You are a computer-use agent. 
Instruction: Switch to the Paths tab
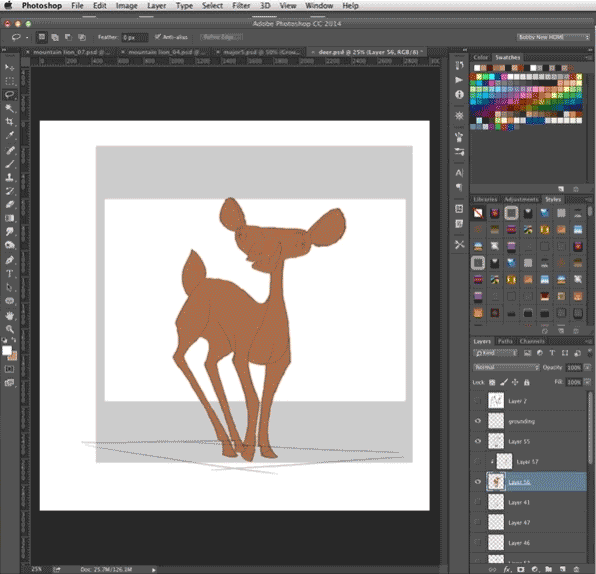click(505, 341)
